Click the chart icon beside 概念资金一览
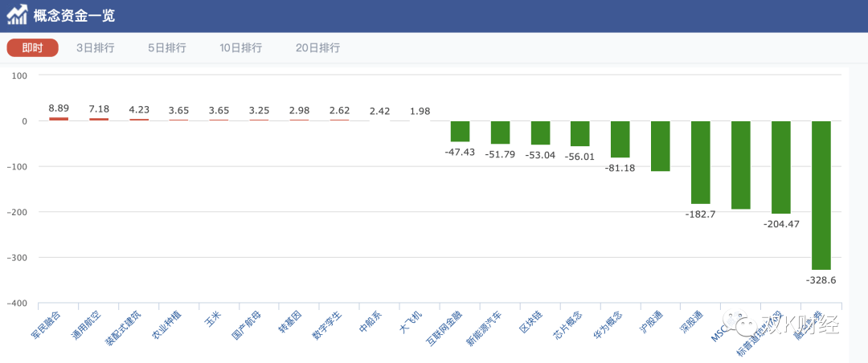The height and width of the screenshot is (363, 868). [x=17, y=15]
